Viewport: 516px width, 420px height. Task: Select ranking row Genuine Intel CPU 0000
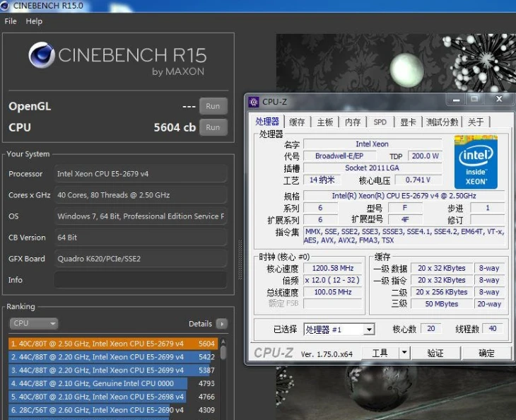(x=113, y=383)
